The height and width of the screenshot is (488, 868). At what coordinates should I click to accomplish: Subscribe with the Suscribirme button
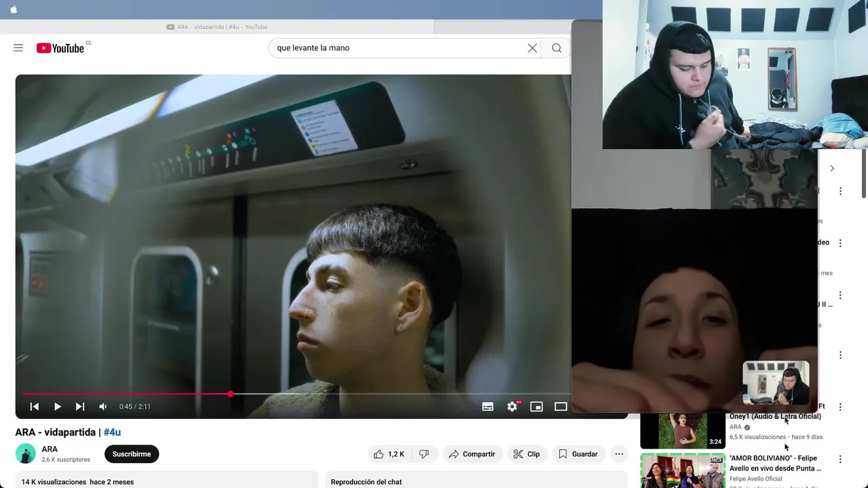pyautogui.click(x=132, y=454)
